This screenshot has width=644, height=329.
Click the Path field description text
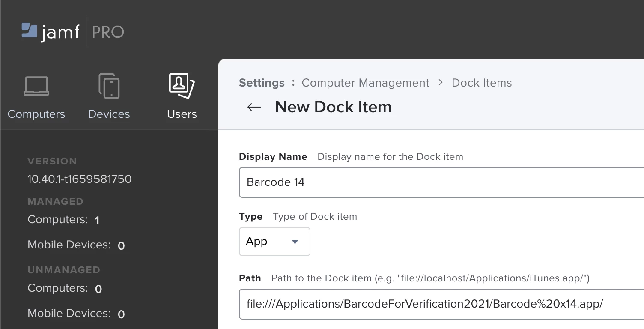pos(431,278)
